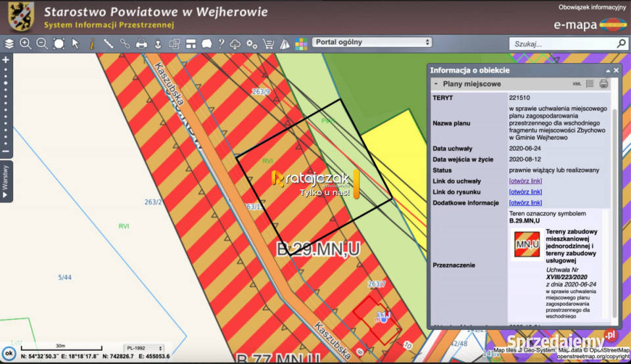The image size is (631, 364).
Task: Close the Informacja o obiekcie panel
Action: [616, 70]
